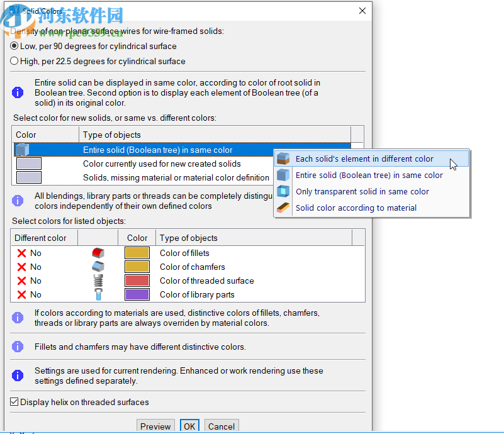Select Low density per 90 degrees option
Viewport: 504px width, 434px height.
pyautogui.click(x=14, y=46)
